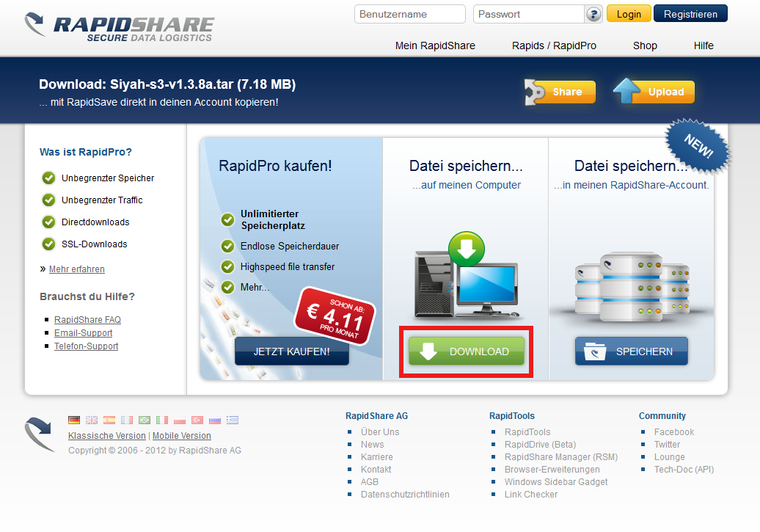Viewport: 760px width, 532px height.
Task: Click the blue SPEICHERN button
Action: (632, 351)
